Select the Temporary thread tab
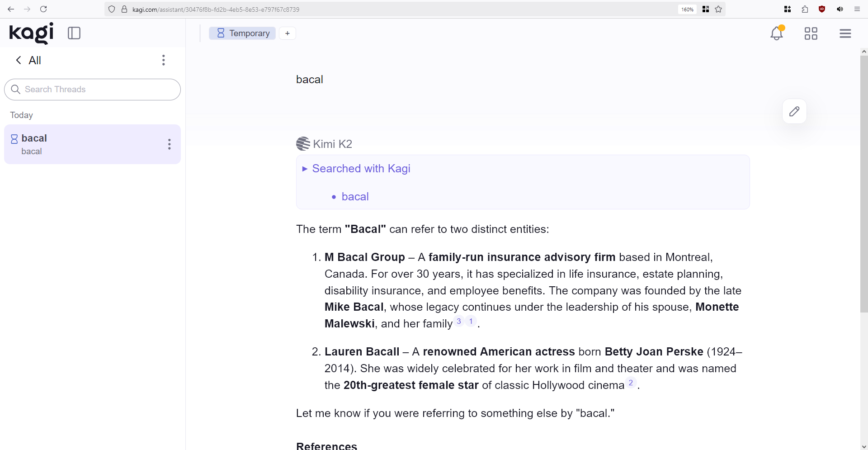Screen dimensions: 868x450 243,33
